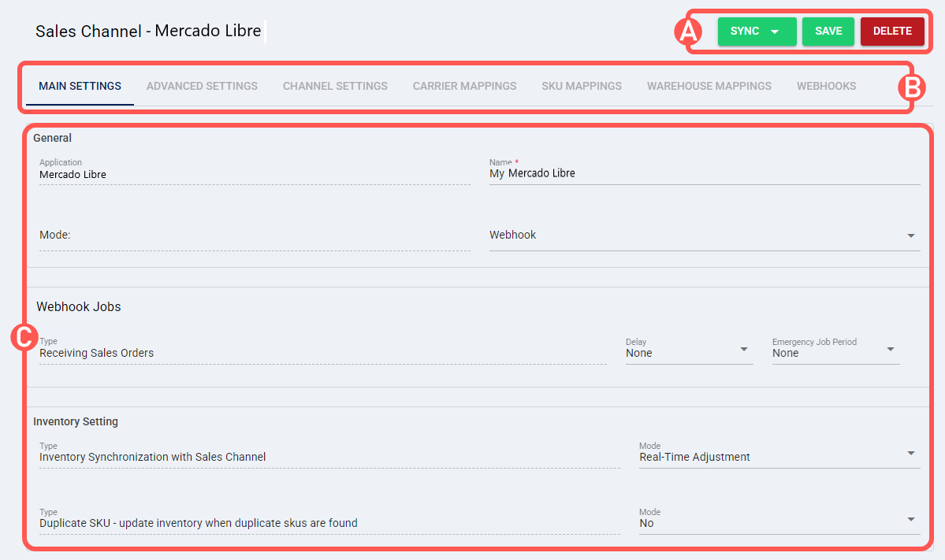The height and width of the screenshot is (560, 945).
Task: Open the Warehouse Mappings tab
Action: pyautogui.click(x=709, y=86)
